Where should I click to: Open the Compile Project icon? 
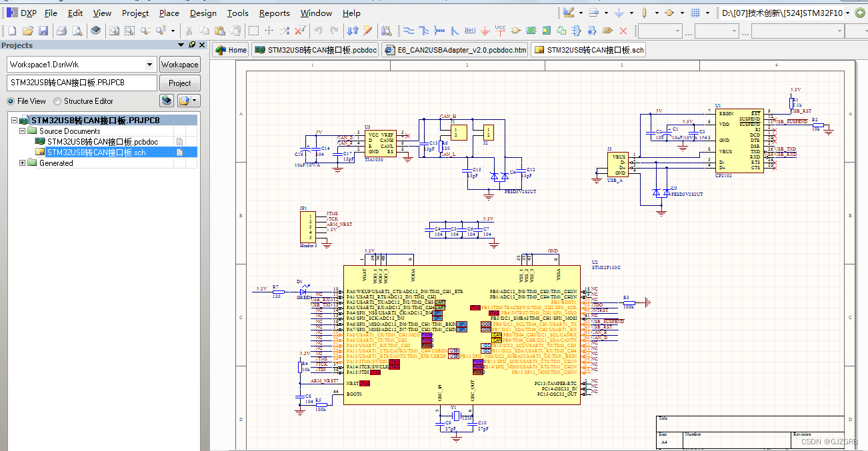tap(95, 30)
